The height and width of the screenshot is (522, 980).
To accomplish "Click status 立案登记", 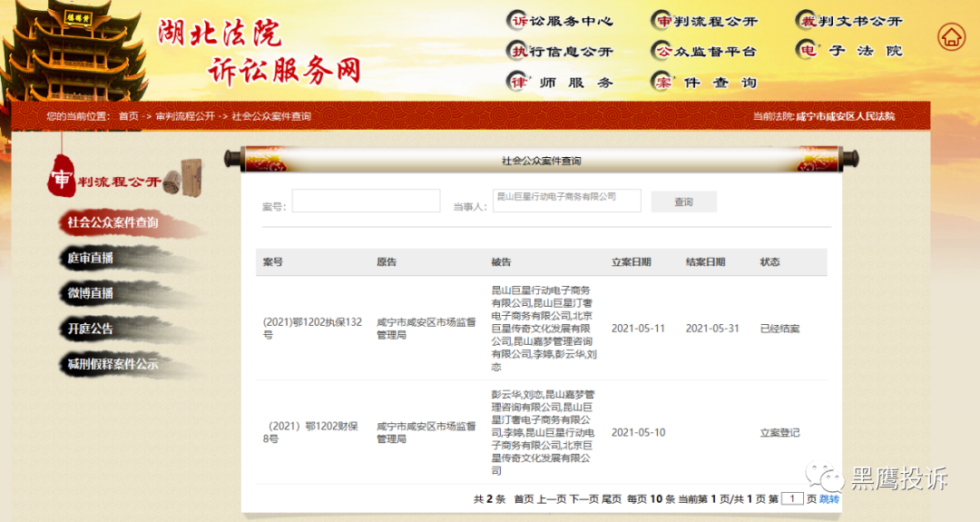I will click(x=779, y=432).
